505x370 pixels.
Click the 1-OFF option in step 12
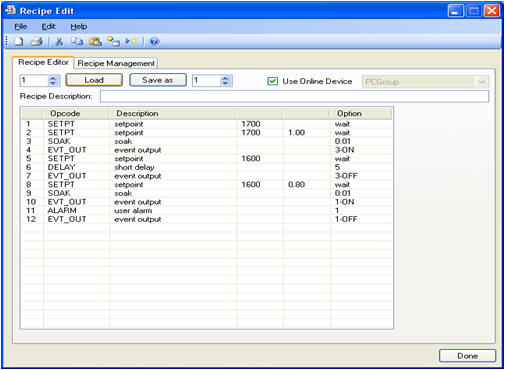(346, 219)
